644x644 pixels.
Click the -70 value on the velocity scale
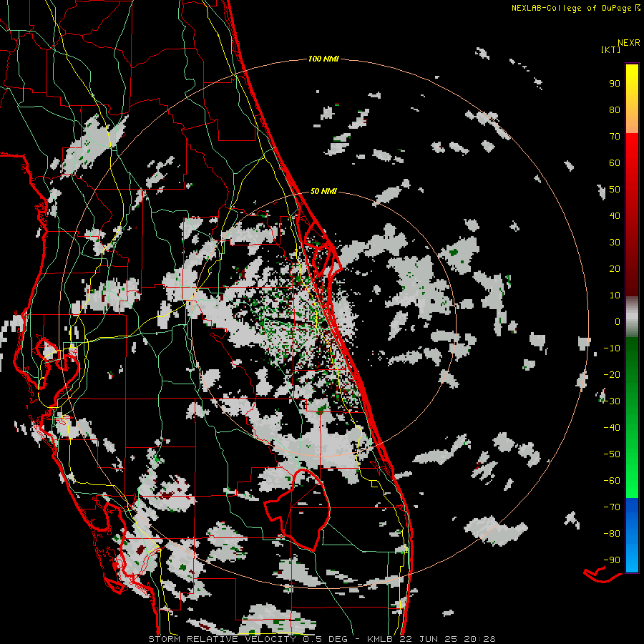tap(612, 507)
